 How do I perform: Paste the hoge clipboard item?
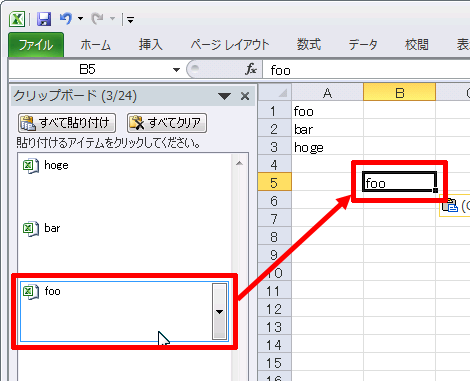tap(125, 185)
